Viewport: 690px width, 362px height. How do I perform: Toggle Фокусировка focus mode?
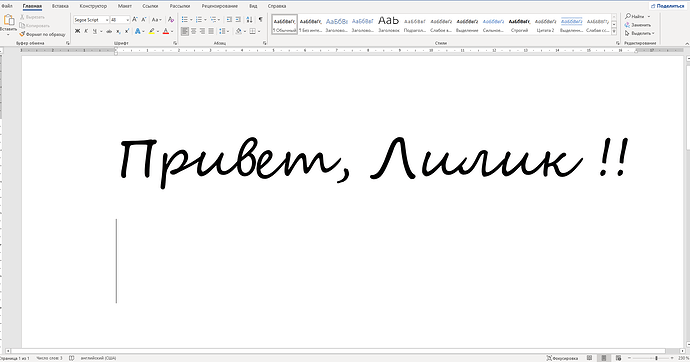[562, 358]
